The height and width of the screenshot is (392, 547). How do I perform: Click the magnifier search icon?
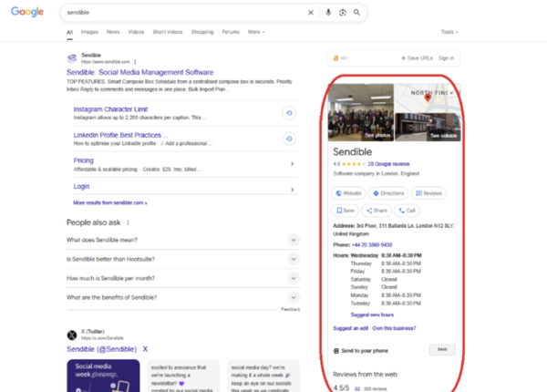pos(356,13)
